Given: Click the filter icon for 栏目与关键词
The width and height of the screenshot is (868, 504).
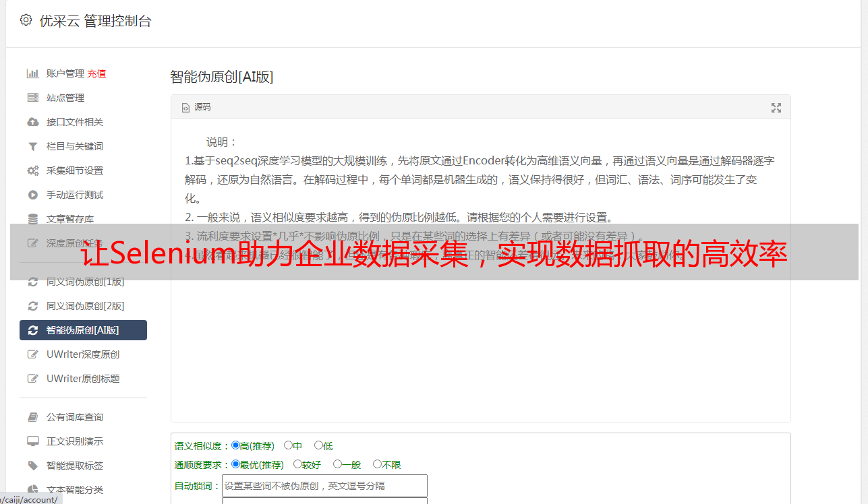Looking at the screenshot, I should click(x=32, y=146).
